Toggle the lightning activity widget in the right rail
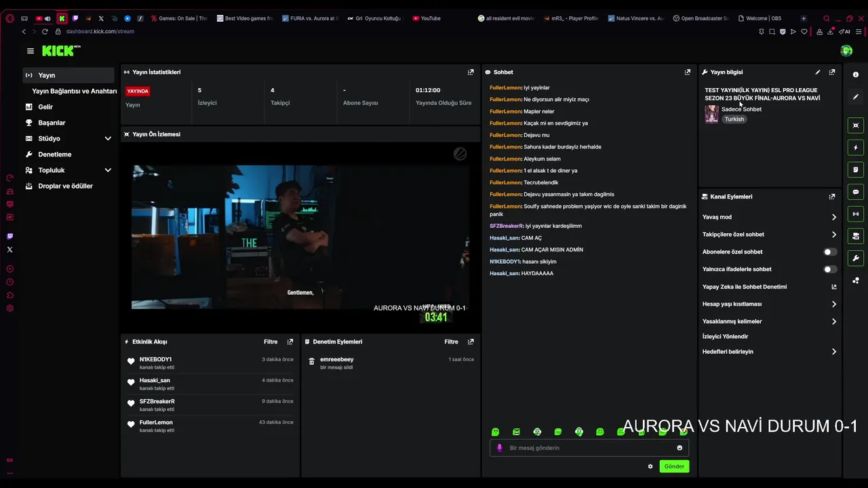The image size is (868, 488). [x=856, y=148]
